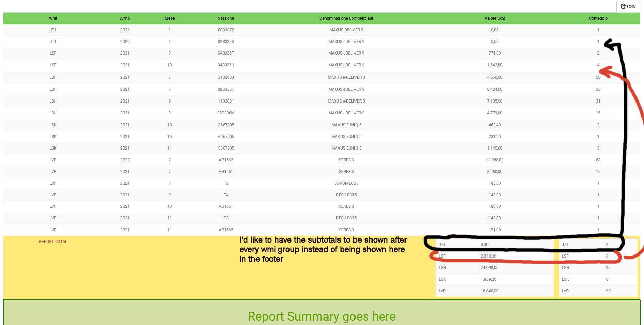
Task: Click the LVP total 16.848,00 cell
Action: pyautogui.click(x=489, y=291)
